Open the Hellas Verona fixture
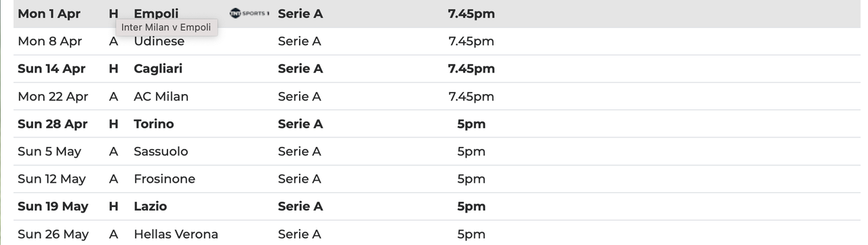Image resolution: width=868 pixels, height=245 pixels. pyautogui.click(x=176, y=234)
